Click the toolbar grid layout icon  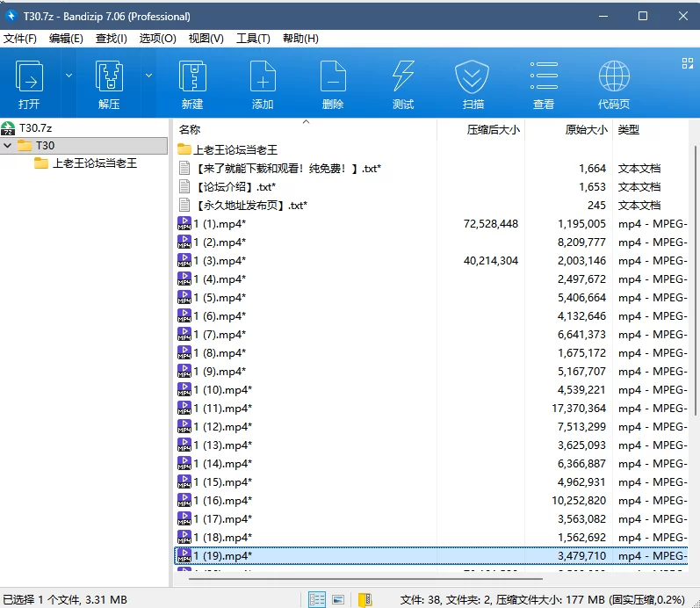[x=688, y=63]
